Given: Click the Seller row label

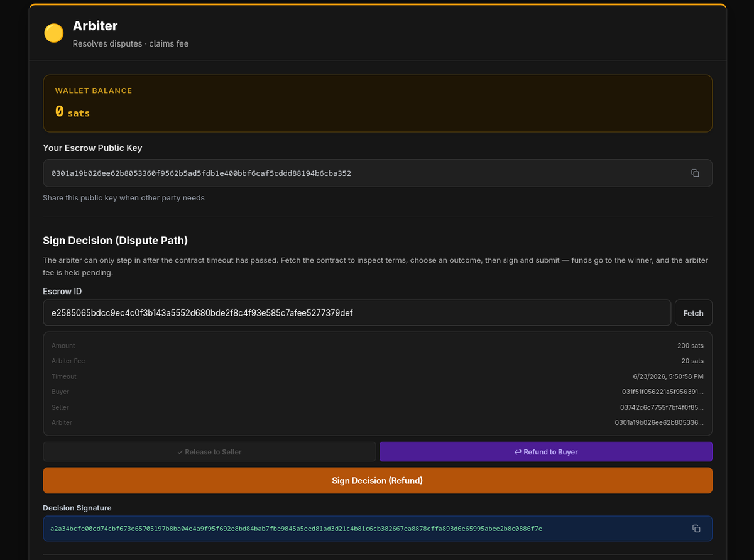Looking at the screenshot, I should pyautogui.click(x=60, y=407).
